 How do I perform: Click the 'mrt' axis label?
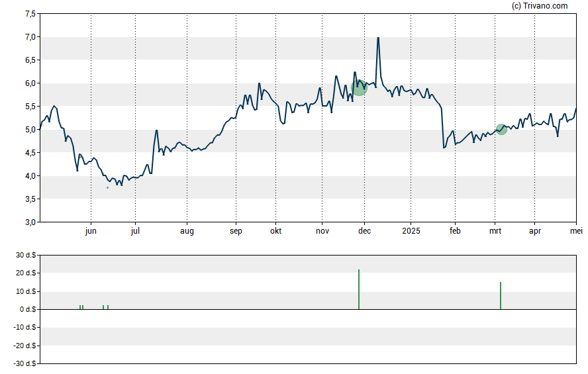coord(495,231)
